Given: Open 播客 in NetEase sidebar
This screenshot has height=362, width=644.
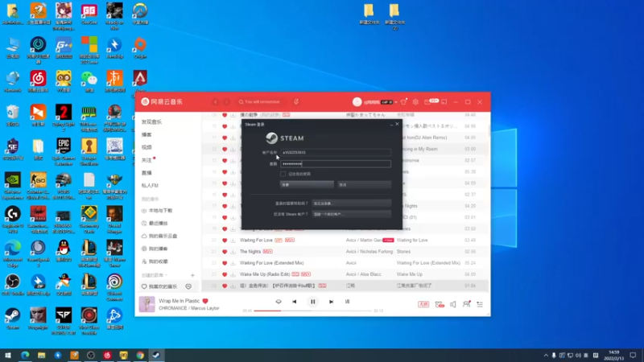Looking at the screenshot, I should pos(147,134).
